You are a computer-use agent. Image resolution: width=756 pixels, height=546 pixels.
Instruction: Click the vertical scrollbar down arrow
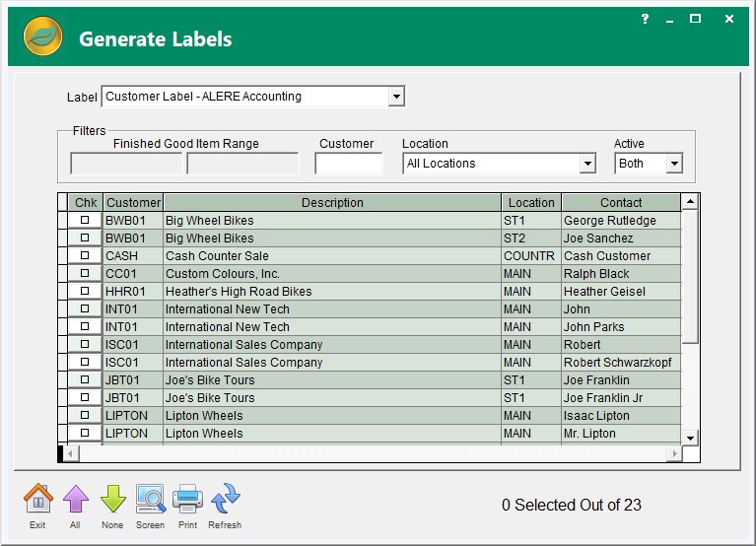690,438
